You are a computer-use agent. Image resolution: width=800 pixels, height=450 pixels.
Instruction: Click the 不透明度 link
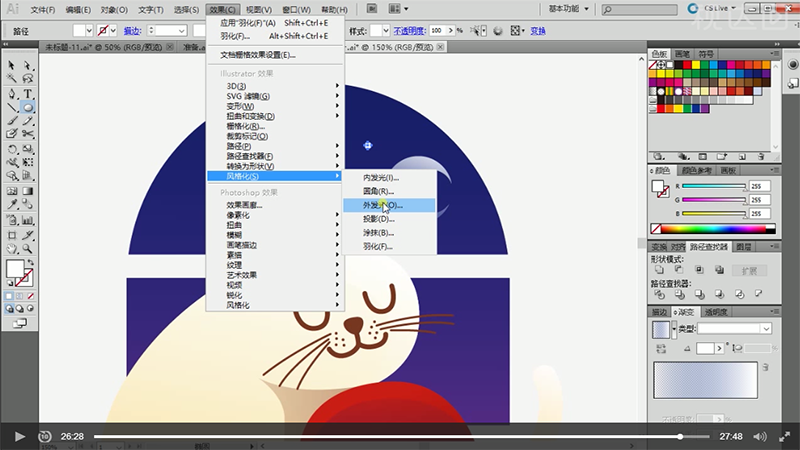(410, 31)
